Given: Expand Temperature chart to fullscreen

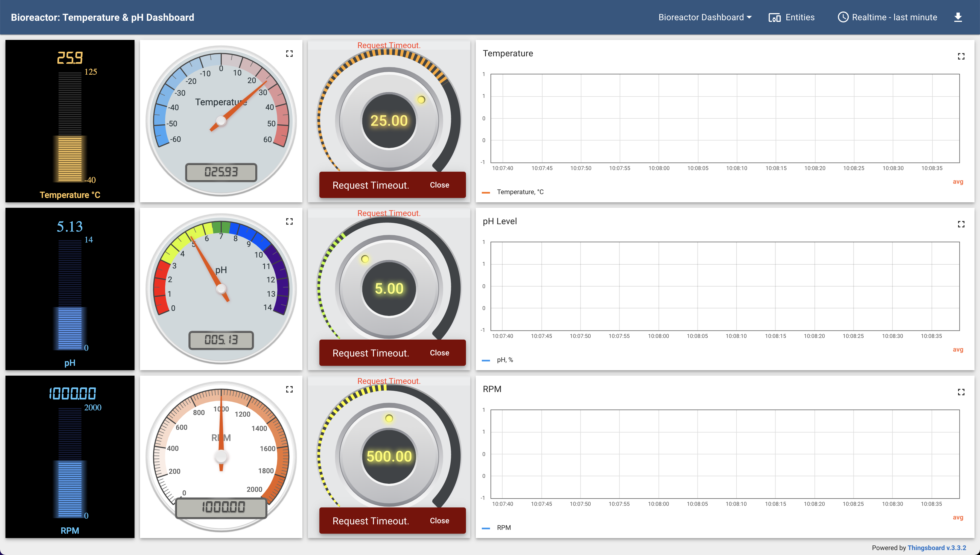Looking at the screenshot, I should (961, 56).
